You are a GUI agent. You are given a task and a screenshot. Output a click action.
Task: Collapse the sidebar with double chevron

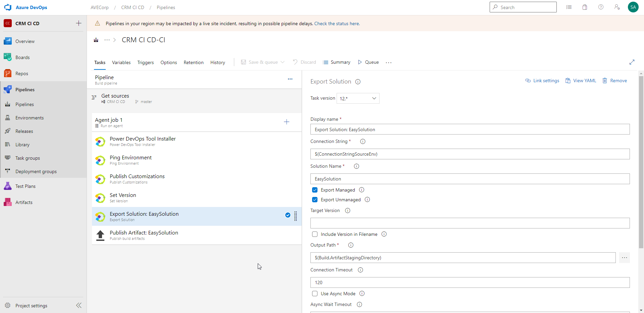tap(79, 305)
